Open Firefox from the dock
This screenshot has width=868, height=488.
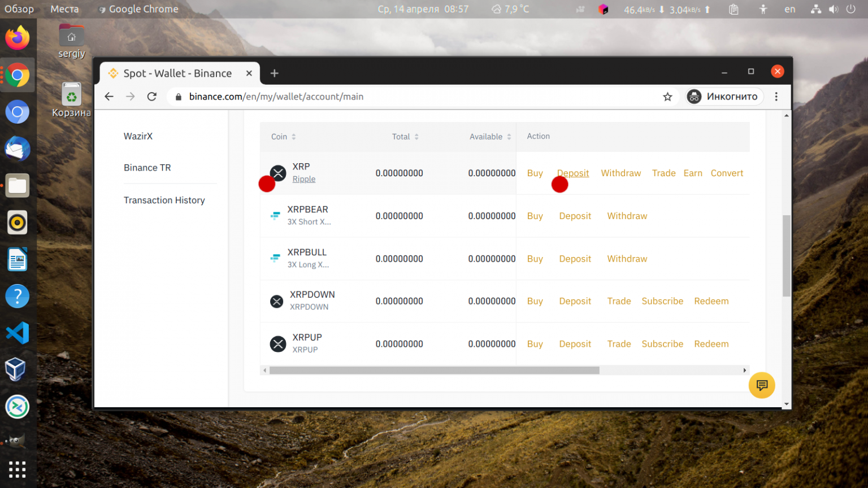click(x=18, y=38)
